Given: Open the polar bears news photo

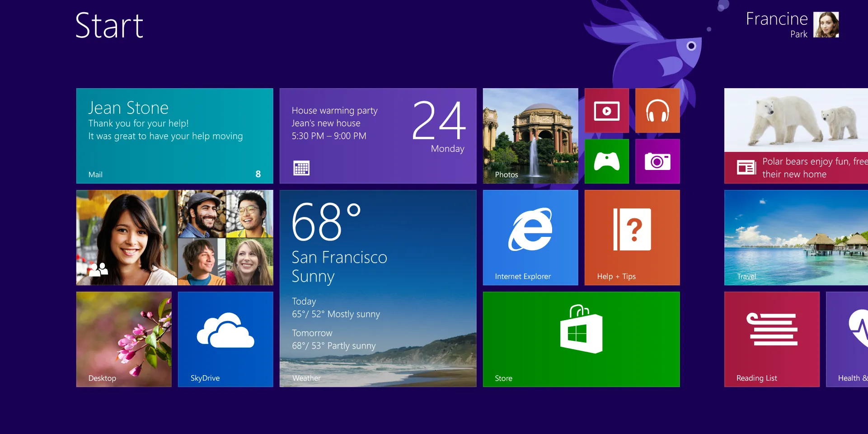Looking at the screenshot, I should [x=796, y=120].
